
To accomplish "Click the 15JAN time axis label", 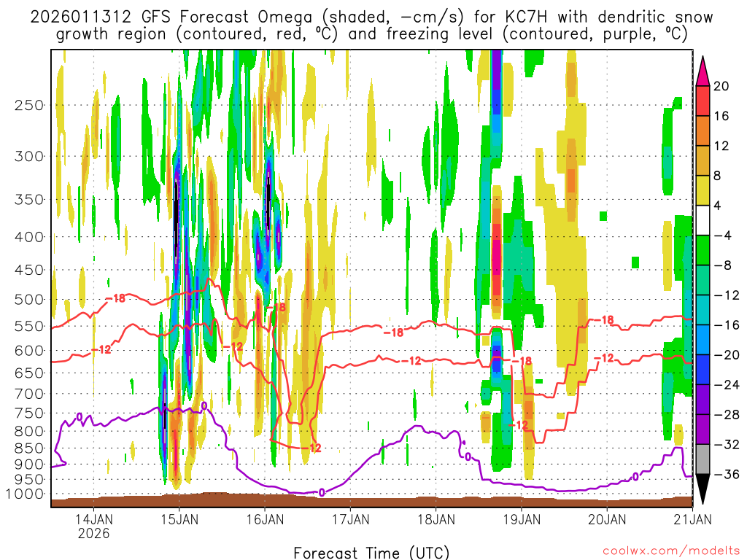I will pyautogui.click(x=179, y=518).
